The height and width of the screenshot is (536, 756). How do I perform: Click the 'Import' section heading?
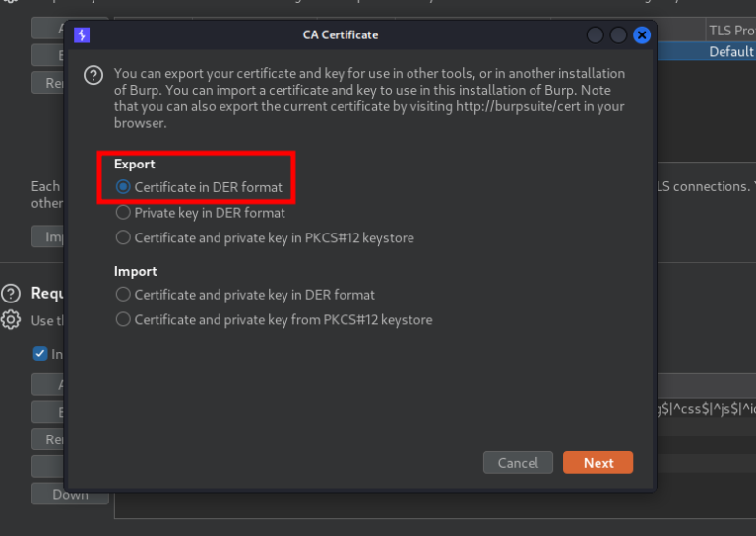pyautogui.click(x=136, y=271)
